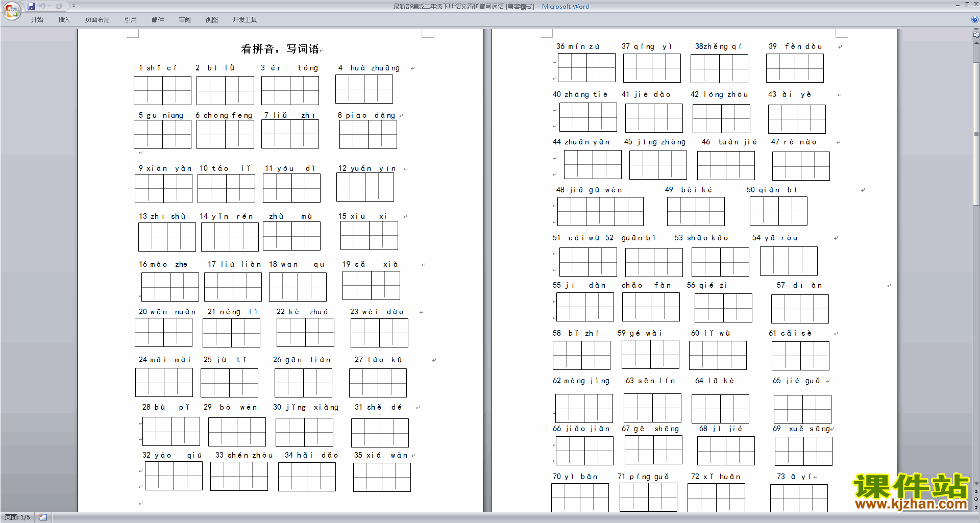980x523 pixels.
Task: Click the pinyin text 15 xiū xi
Action: click(362, 216)
